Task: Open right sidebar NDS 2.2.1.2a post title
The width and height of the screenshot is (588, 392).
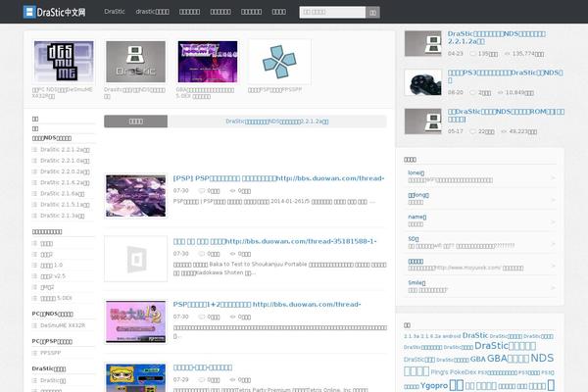Action: (497, 37)
